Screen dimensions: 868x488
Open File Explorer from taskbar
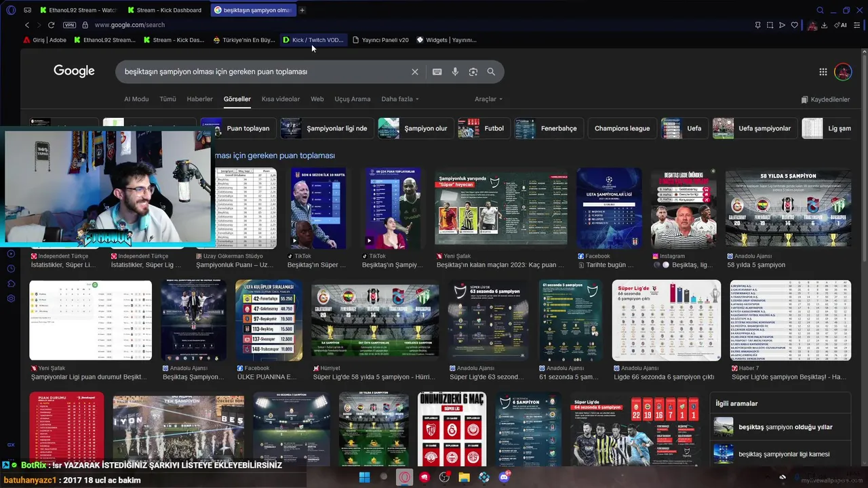[464, 477]
